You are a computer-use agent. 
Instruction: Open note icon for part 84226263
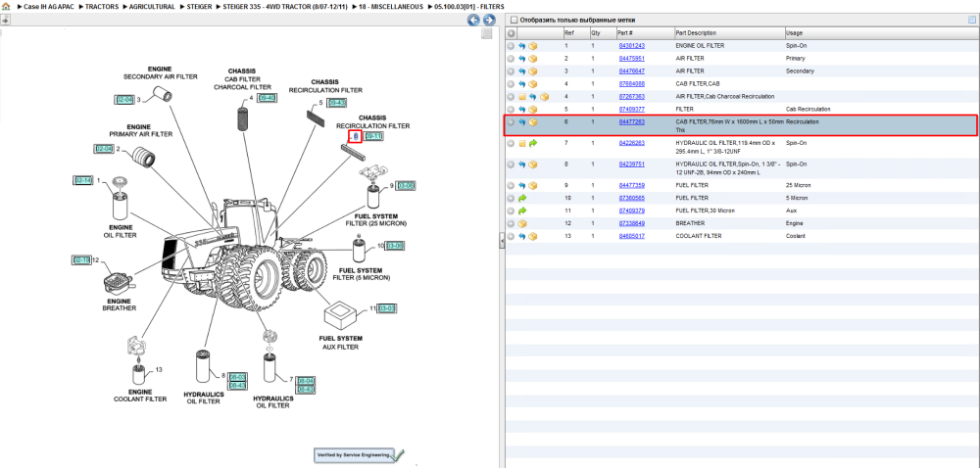522,144
